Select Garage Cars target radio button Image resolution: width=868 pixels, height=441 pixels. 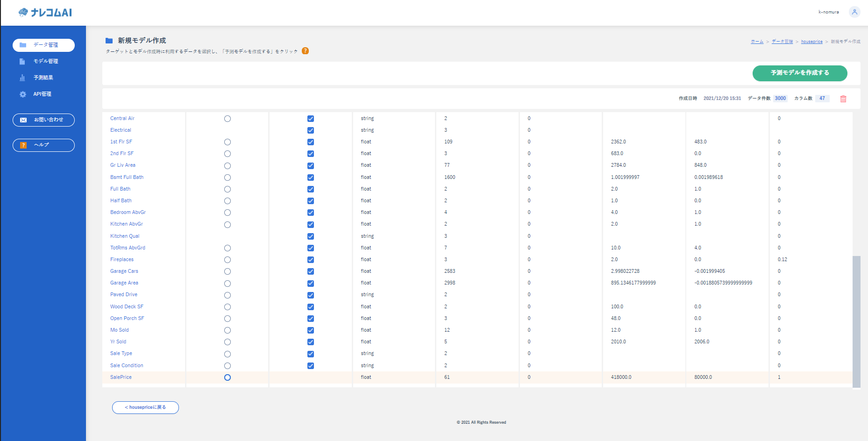click(x=228, y=271)
